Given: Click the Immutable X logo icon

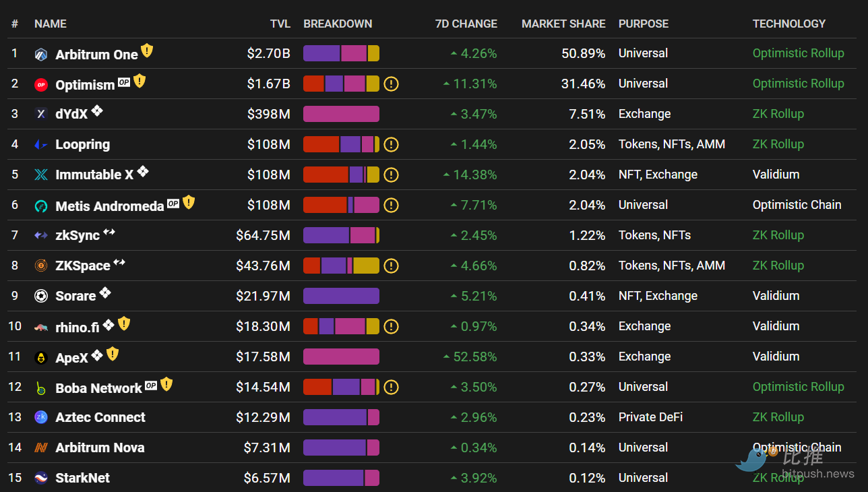Looking at the screenshot, I should pyautogui.click(x=41, y=175).
